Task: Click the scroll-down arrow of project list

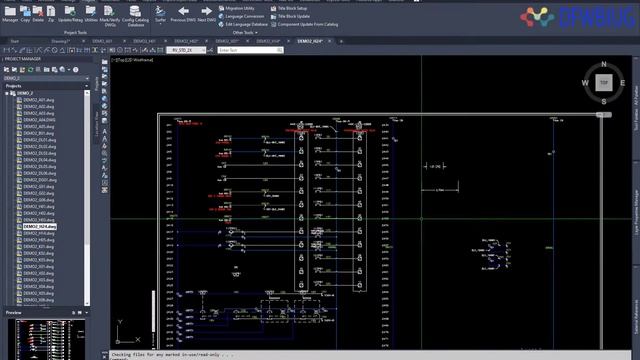Action: 87,303
